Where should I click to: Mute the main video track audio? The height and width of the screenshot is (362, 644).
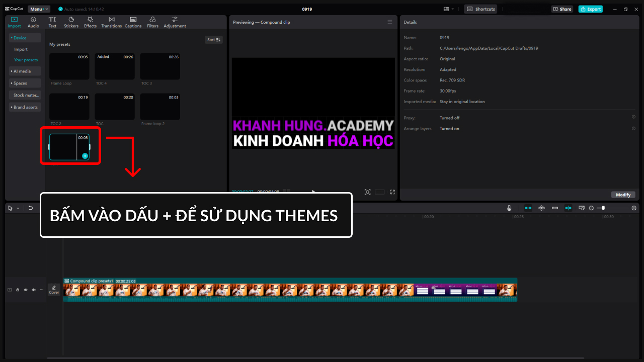pos(34,290)
